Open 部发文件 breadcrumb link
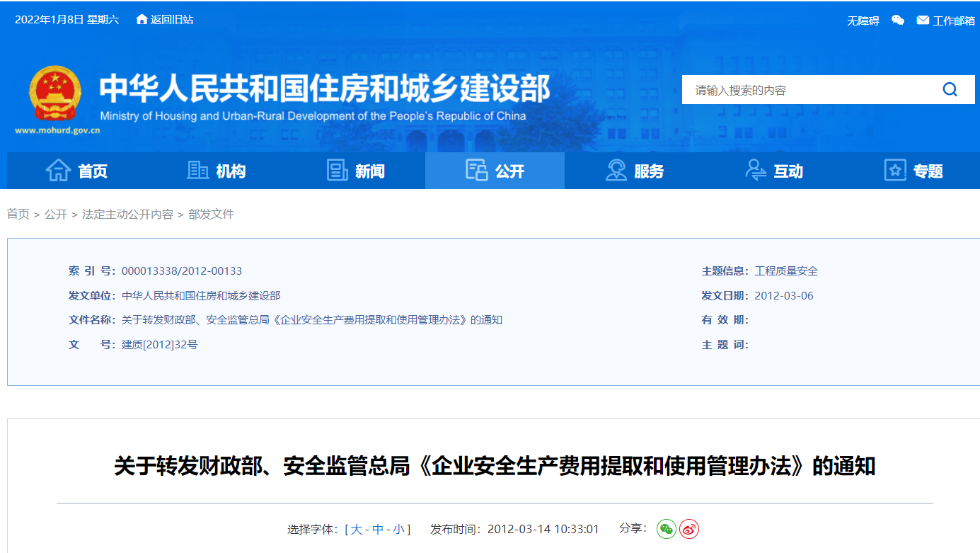980x553 pixels. 211,214
